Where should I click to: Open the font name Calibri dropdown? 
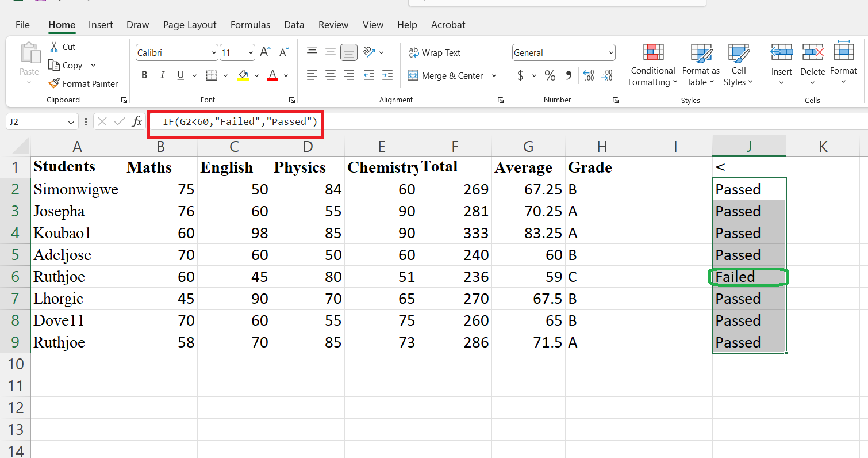[x=214, y=53]
